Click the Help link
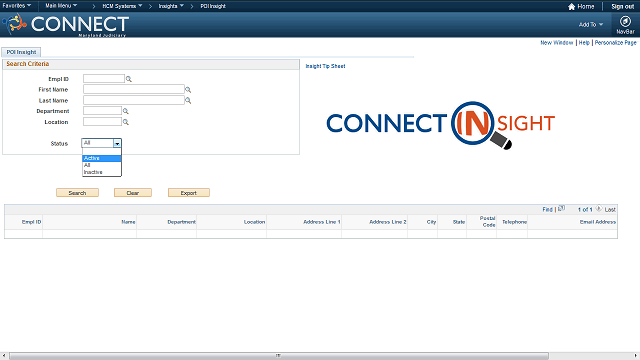The height and width of the screenshot is (360, 640). pyautogui.click(x=584, y=43)
